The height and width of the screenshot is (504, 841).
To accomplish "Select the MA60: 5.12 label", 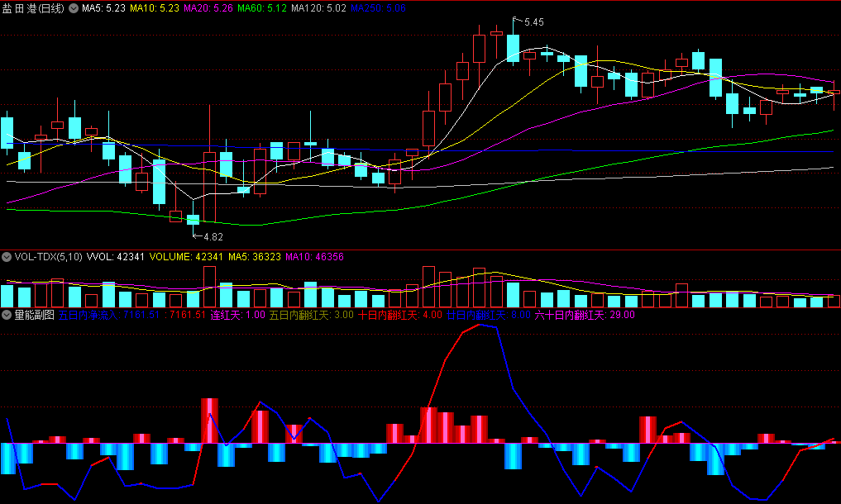I will tap(262, 8).
